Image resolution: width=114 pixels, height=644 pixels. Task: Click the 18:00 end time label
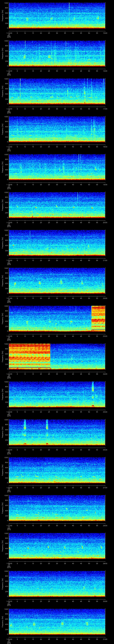click(105, 147)
